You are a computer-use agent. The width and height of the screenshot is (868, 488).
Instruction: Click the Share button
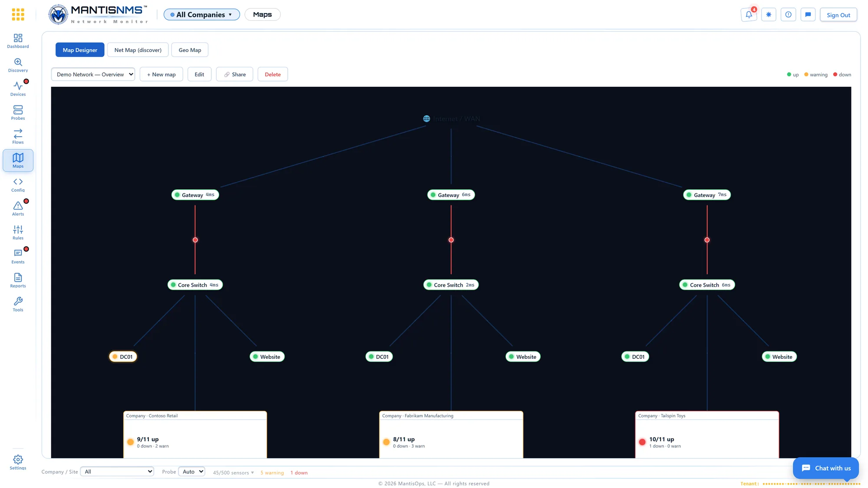[x=234, y=74]
